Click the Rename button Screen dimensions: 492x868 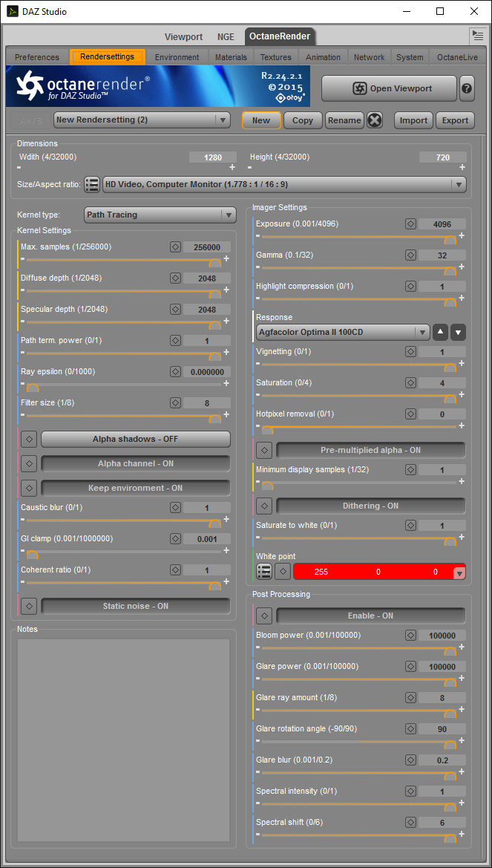pyautogui.click(x=344, y=120)
